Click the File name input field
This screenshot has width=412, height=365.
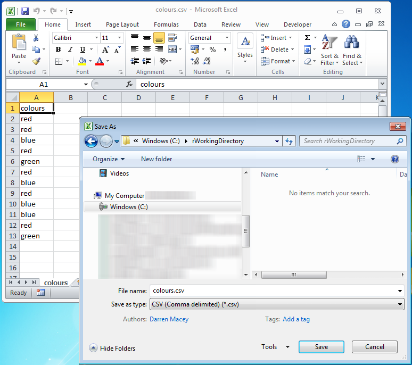277,291
